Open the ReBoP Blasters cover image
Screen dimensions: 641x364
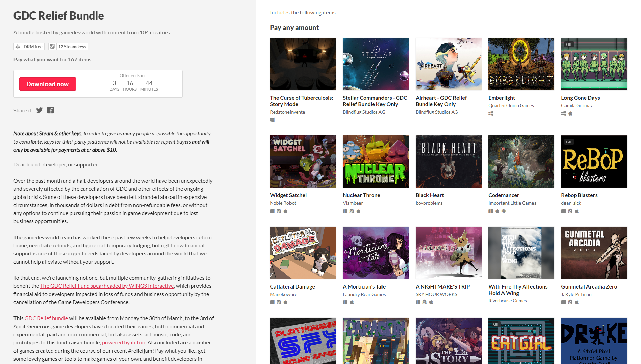click(594, 161)
